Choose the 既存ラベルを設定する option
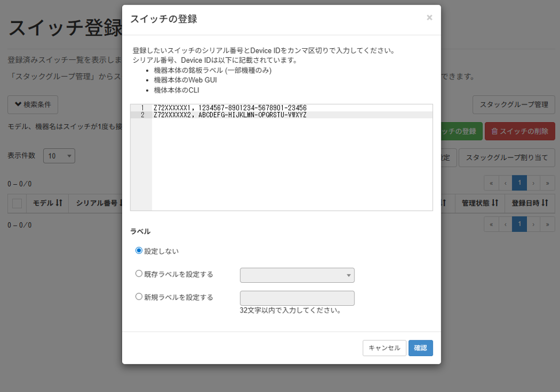The width and height of the screenshot is (560, 392). pos(138,274)
